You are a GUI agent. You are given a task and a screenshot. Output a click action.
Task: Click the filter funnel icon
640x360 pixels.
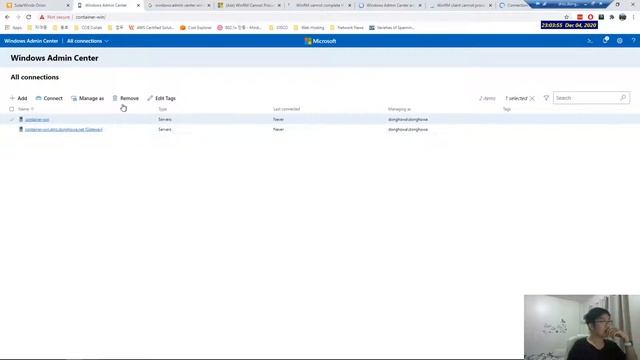click(546, 98)
